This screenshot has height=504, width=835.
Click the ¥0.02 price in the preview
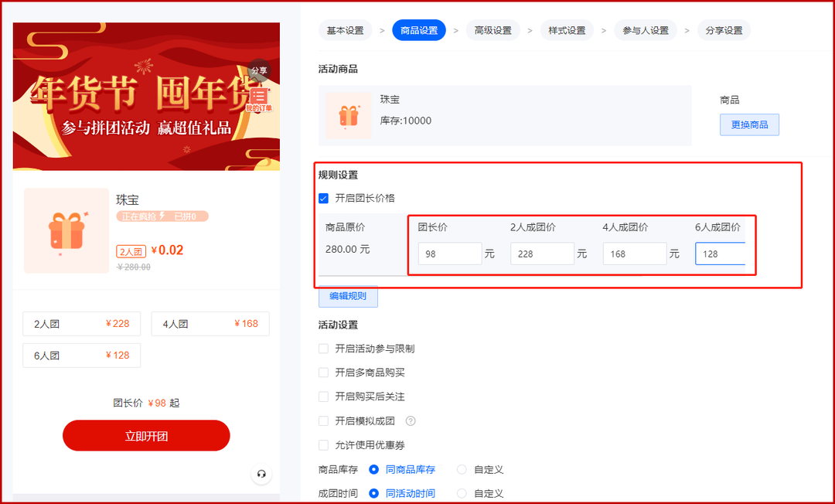coord(167,250)
